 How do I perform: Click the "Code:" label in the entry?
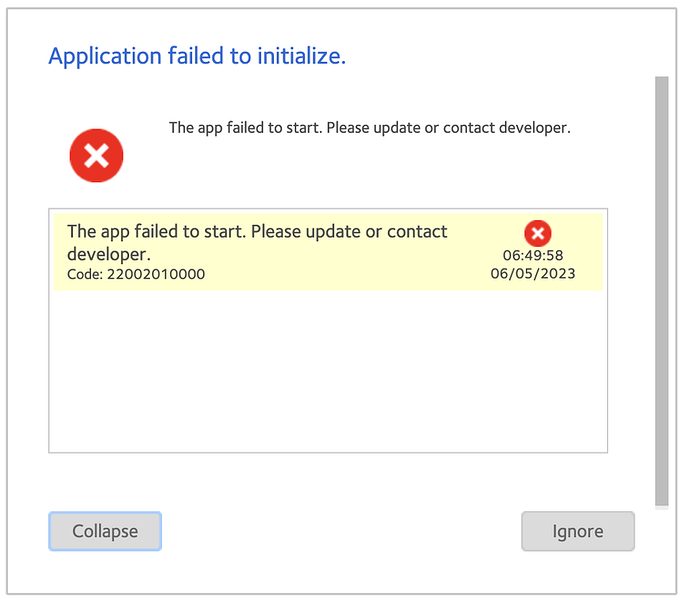[x=85, y=274]
